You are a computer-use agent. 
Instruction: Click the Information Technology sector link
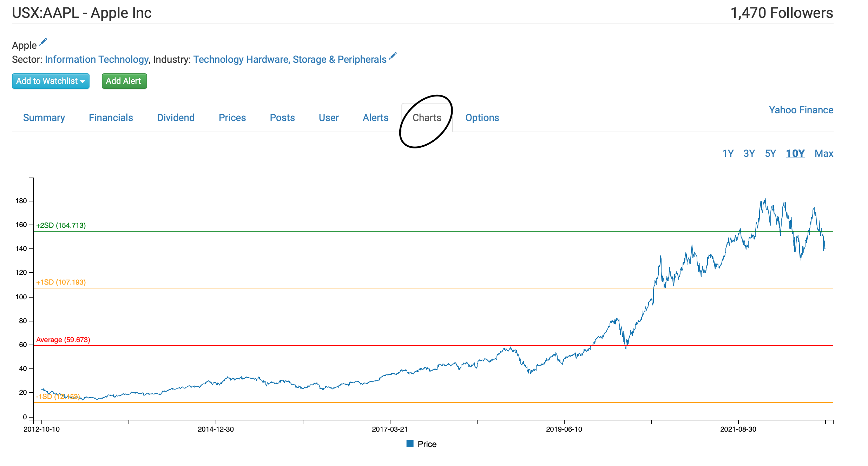97,60
